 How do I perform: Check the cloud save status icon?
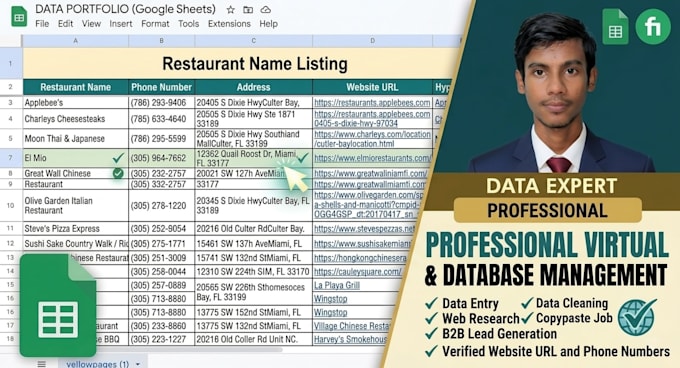[x=265, y=10]
